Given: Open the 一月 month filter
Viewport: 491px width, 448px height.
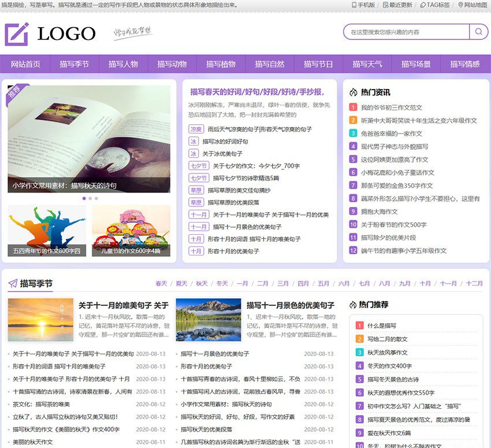Looking at the screenshot, I should pyautogui.click(x=242, y=283).
